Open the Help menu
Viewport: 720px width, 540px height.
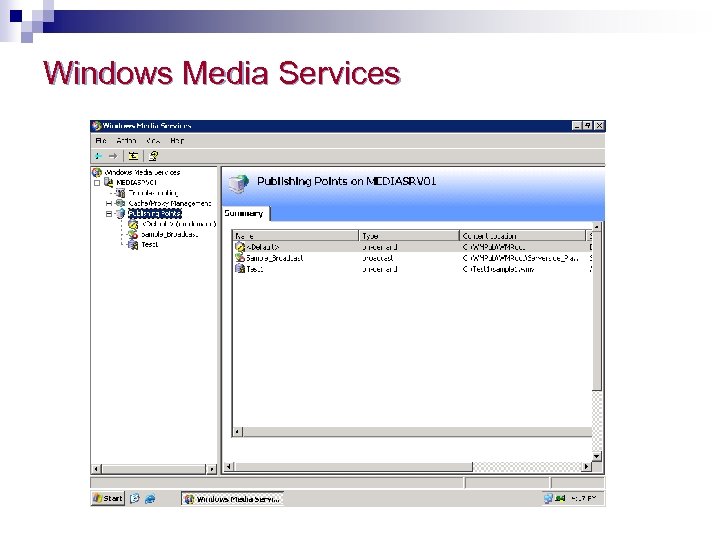tap(177, 141)
